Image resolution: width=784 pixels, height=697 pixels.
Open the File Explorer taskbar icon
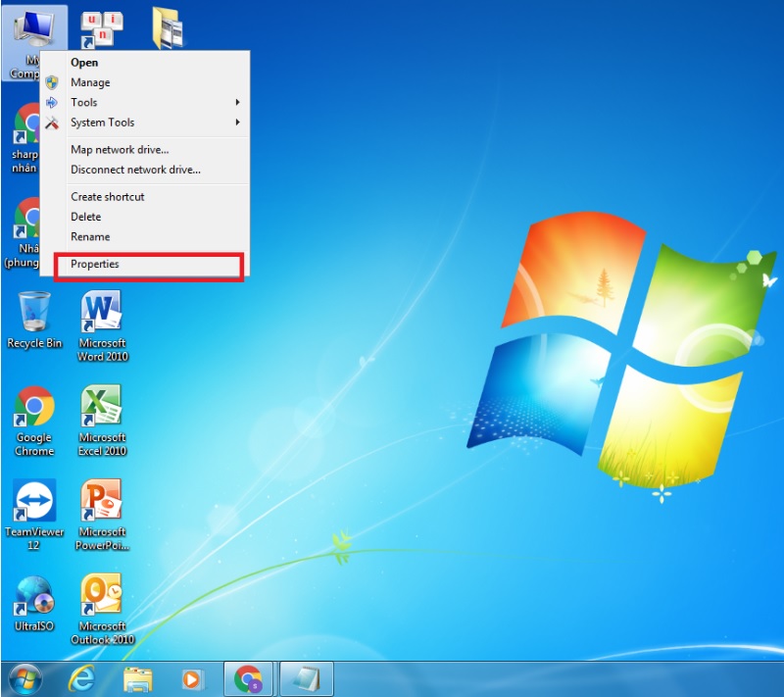pos(138,678)
